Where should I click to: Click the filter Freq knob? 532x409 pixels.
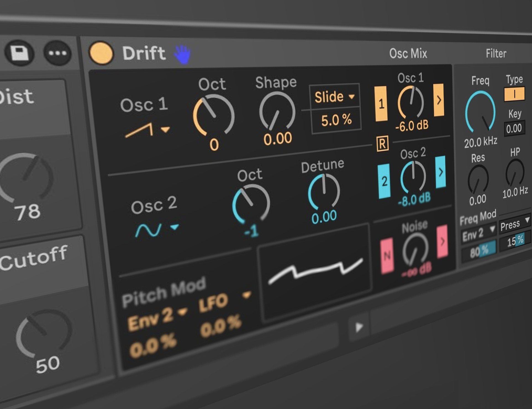(480, 112)
